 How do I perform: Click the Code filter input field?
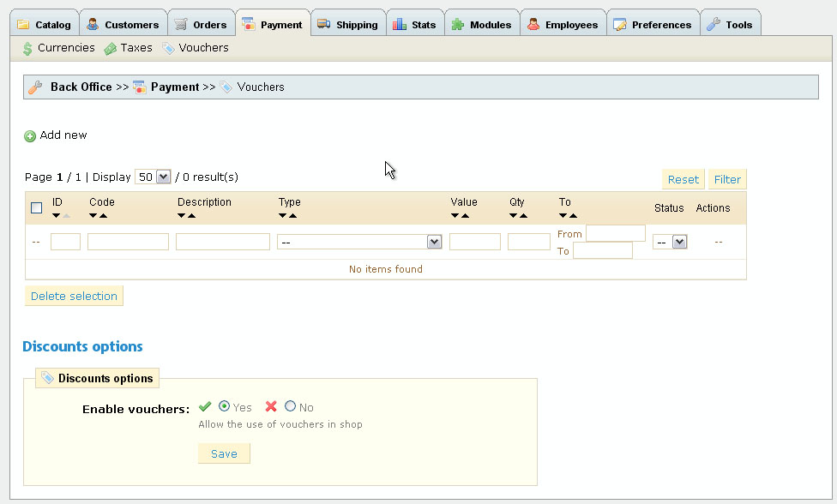point(128,243)
